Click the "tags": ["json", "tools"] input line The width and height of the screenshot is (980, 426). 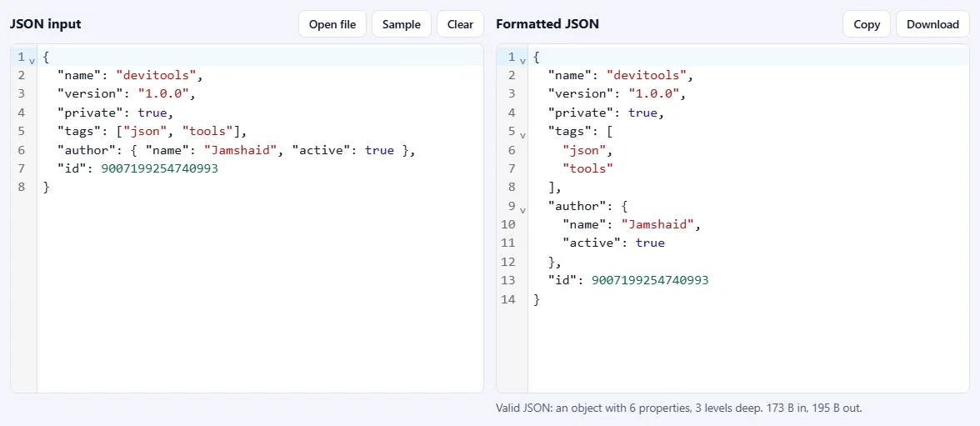(x=152, y=132)
